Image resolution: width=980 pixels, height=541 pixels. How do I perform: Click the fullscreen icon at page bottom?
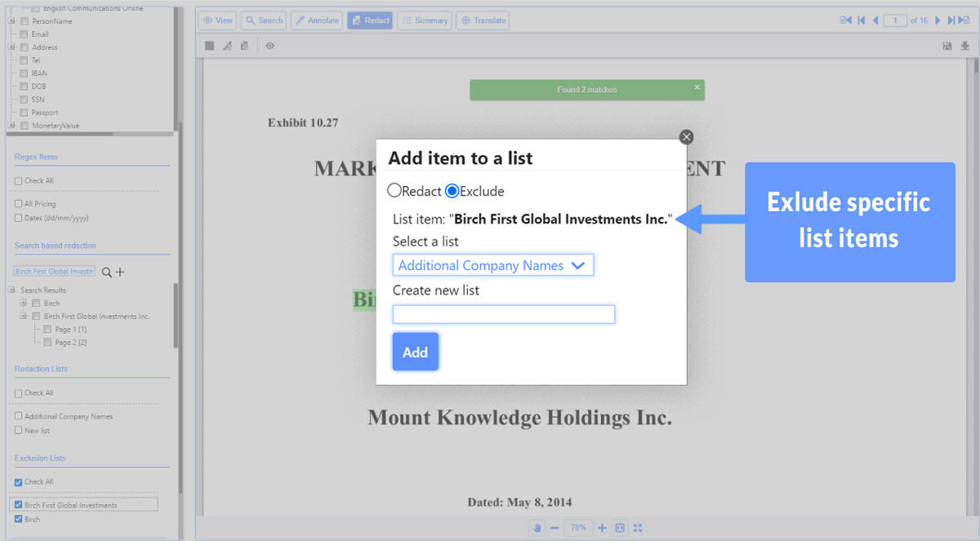point(638,527)
